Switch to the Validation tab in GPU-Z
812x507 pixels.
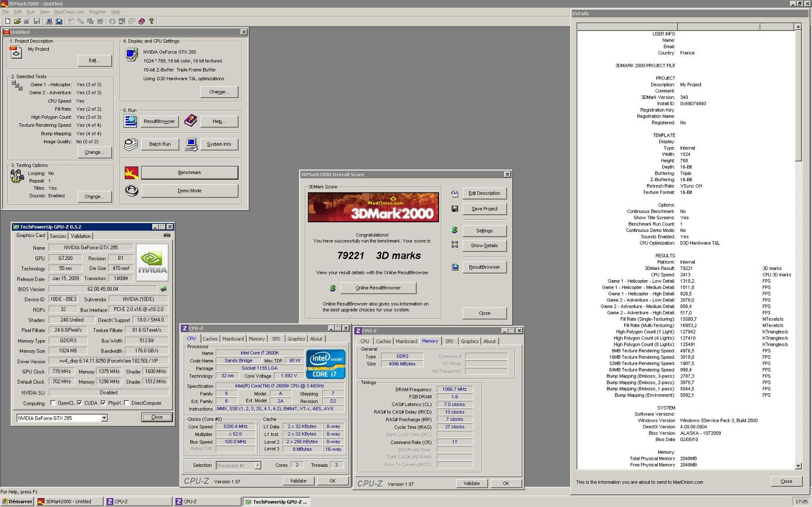tap(81, 236)
